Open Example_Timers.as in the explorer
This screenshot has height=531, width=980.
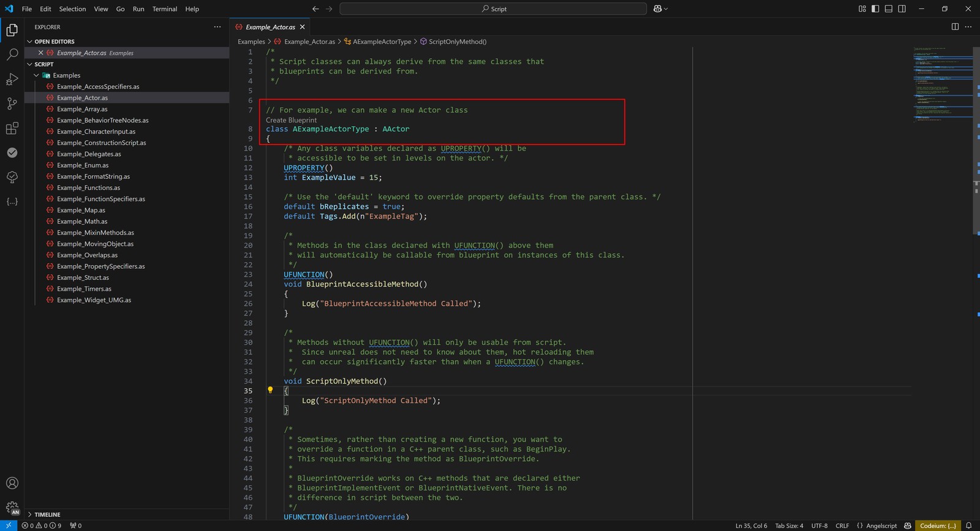(x=84, y=289)
